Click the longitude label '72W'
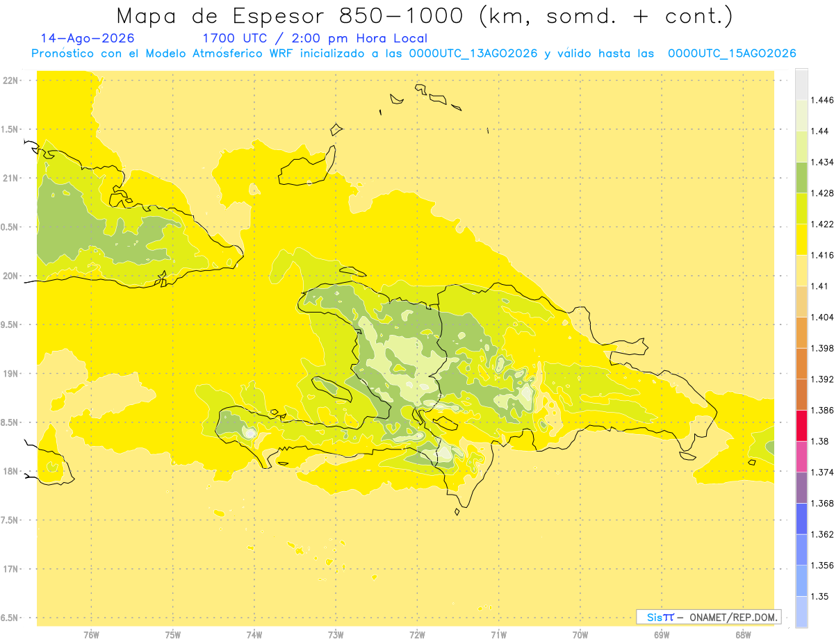 click(x=417, y=635)
